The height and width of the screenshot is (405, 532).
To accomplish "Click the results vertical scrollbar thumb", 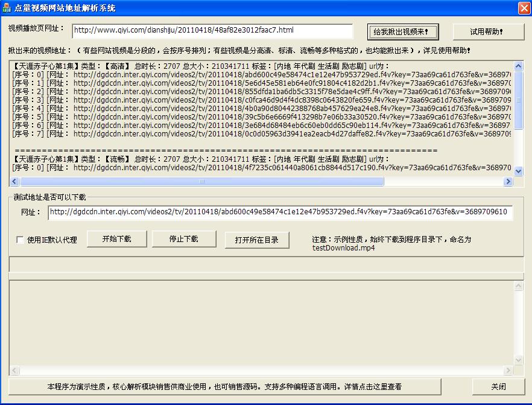I will pos(518,100).
